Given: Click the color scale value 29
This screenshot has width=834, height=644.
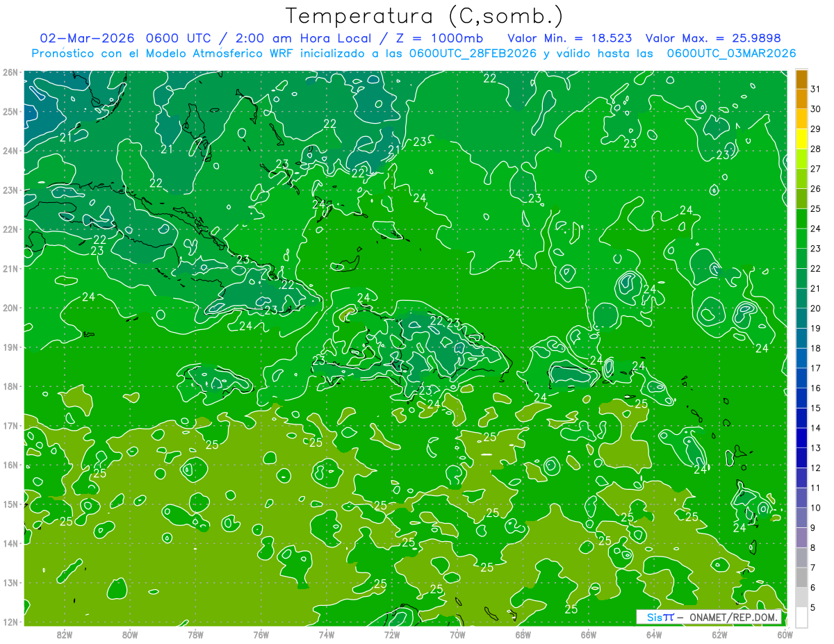Looking at the screenshot, I should click(816, 129).
